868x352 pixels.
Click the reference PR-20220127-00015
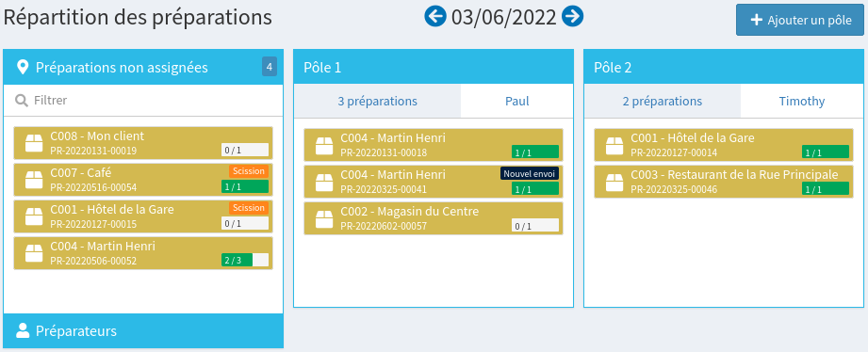point(93,224)
